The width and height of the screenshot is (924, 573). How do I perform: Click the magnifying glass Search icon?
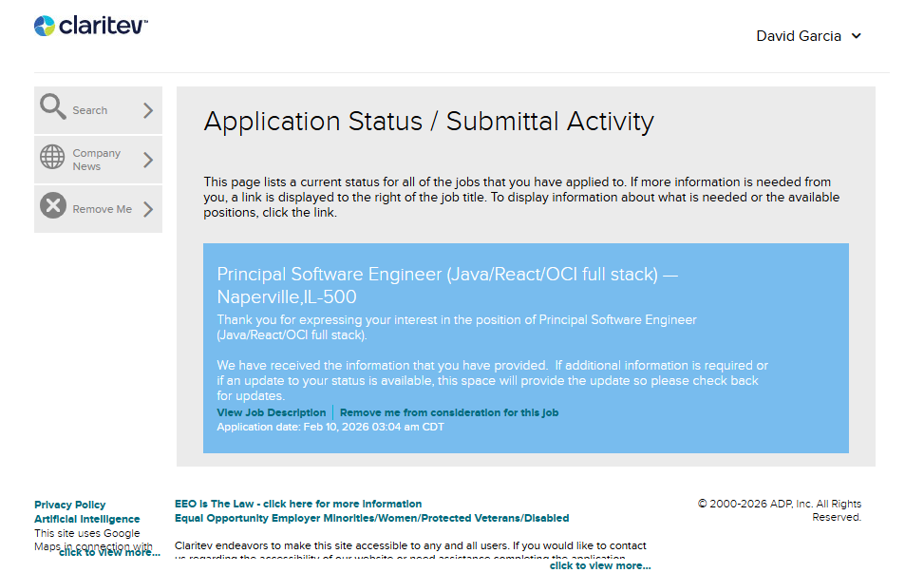click(x=53, y=107)
